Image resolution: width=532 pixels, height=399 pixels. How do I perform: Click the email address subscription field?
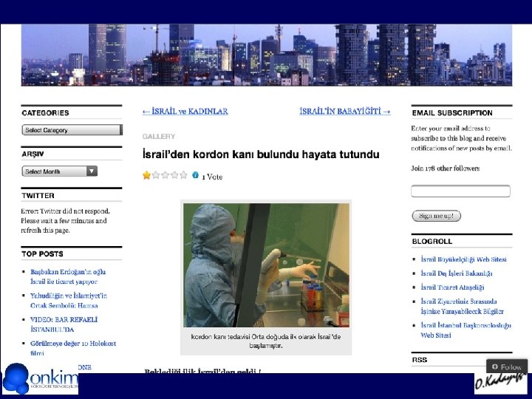click(x=460, y=191)
